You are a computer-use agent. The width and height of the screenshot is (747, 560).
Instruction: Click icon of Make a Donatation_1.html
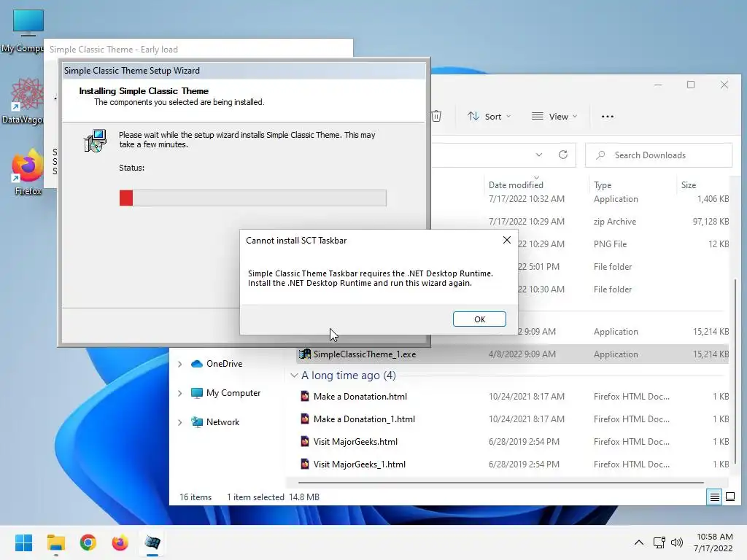[304, 419]
